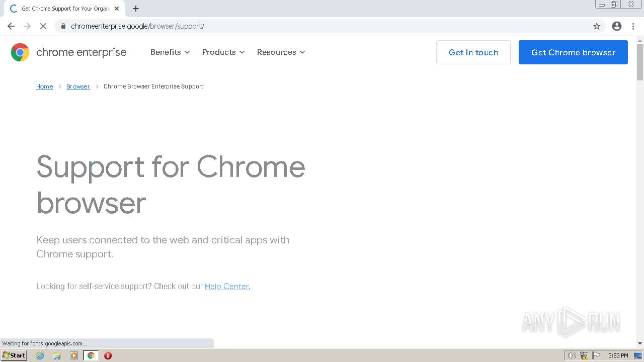Image resolution: width=644 pixels, height=362 pixels.
Task: Expand the Products menu
Action: pyautogui.click(x=223, y=52)
